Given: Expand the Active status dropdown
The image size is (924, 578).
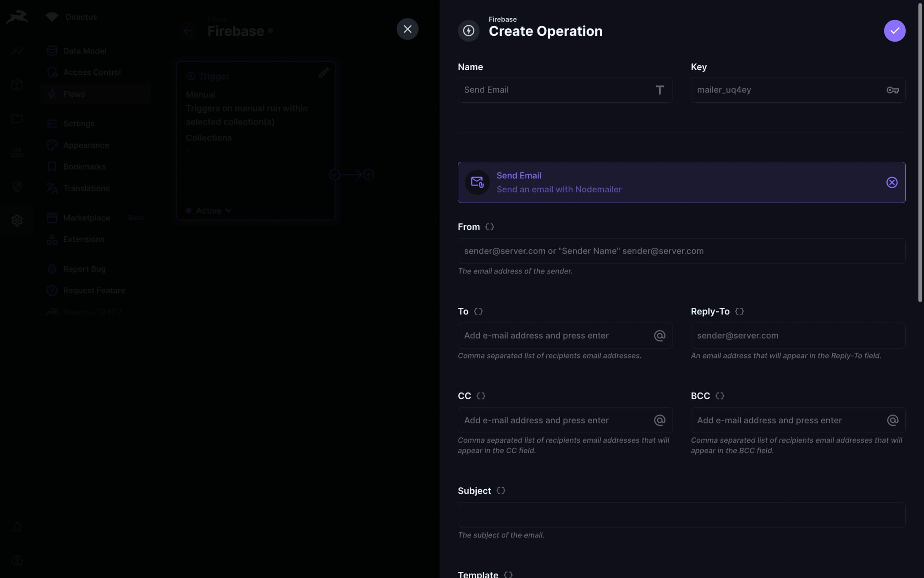Looking at the screenshot, I should click(213, 211).
